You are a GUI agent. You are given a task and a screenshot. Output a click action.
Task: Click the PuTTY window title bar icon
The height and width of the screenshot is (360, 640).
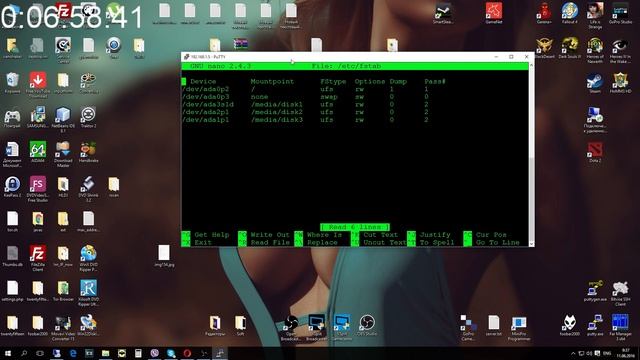[x=187, y=57]
